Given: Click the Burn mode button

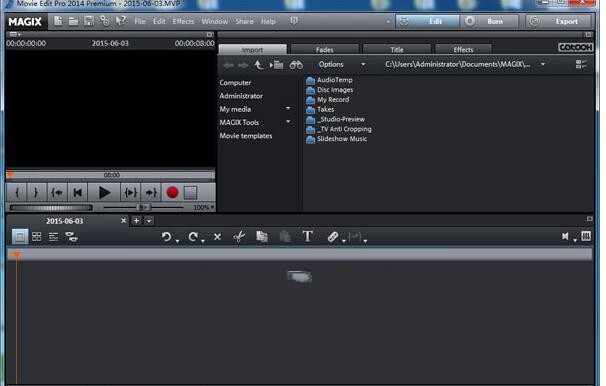Looking at the screenshot, I should (489, 21).
